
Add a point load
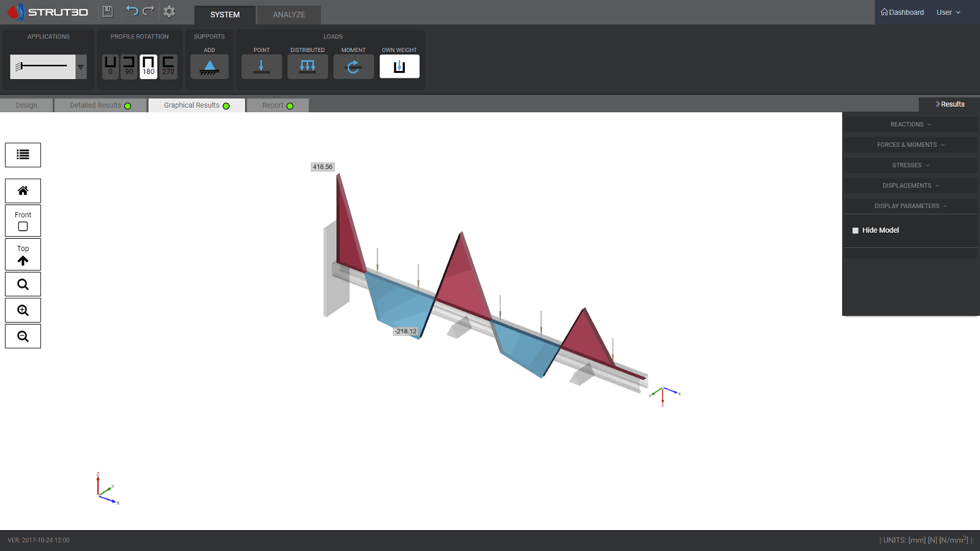(262, 66)
